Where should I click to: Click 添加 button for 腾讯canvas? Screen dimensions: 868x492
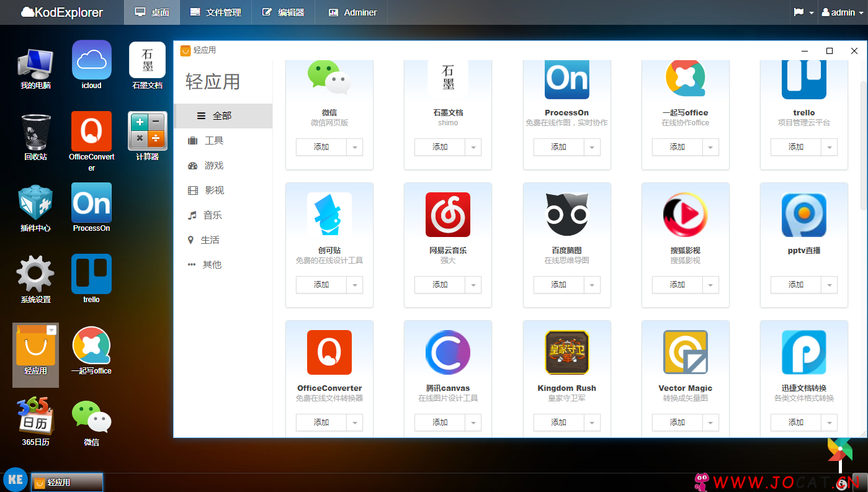click(440, 423)
